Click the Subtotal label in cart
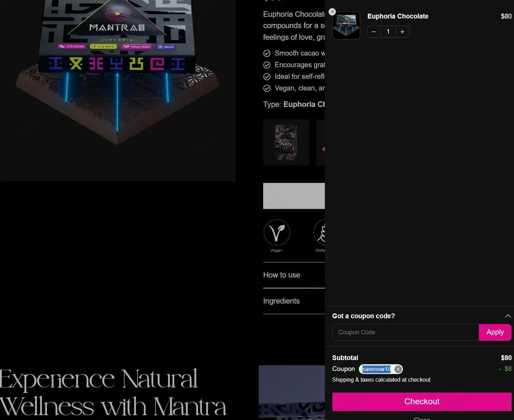The width and height of the screenshot is (514, 420). pos(345,358)
